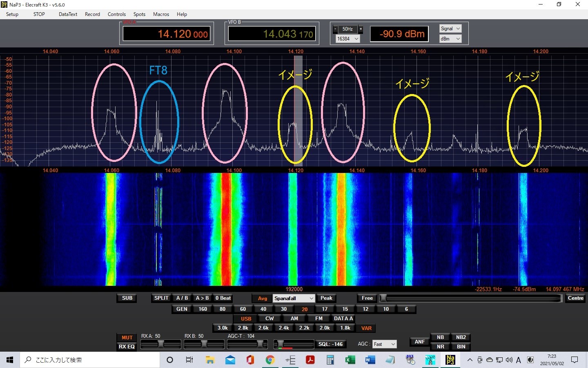Screen dimensions: 588x368
Task: Open network settings from the tray icon
Action: [499, 360]
